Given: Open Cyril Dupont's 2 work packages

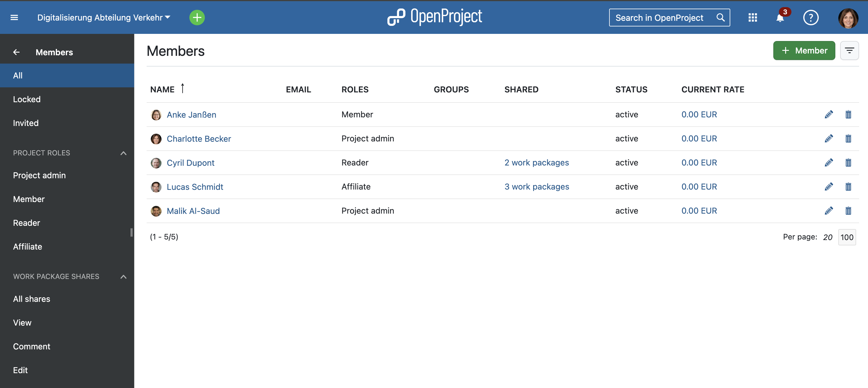Looking at the screenshot, I should [x=536, y=163].
